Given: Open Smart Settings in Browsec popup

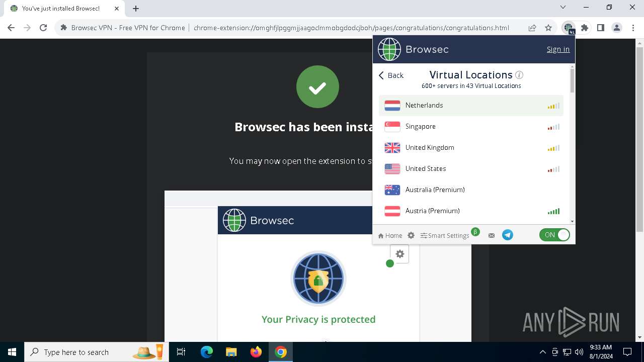Looking at the screenshot, I should click(445, 235).
